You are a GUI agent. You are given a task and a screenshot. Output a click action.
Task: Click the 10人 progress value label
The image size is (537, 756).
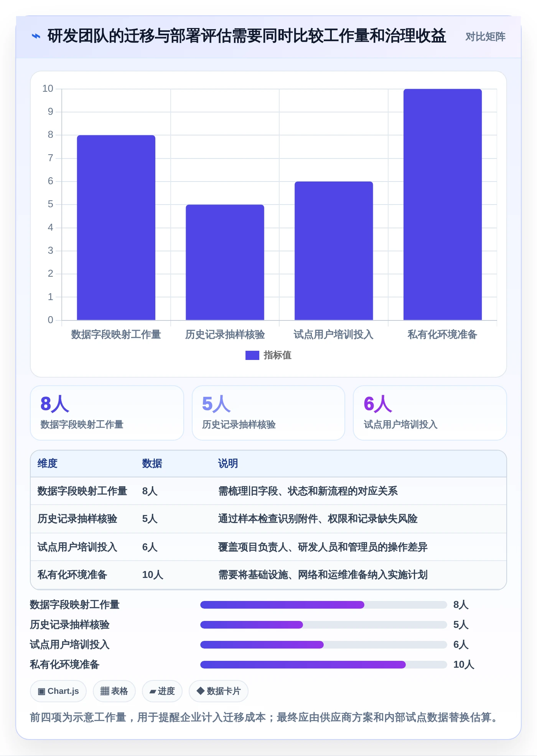(x=464, y=665)
